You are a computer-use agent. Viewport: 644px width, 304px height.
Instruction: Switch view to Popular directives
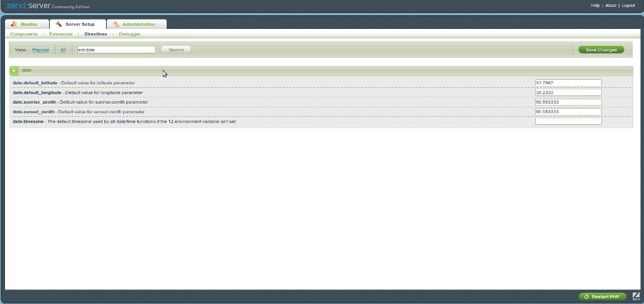[41, 50]
